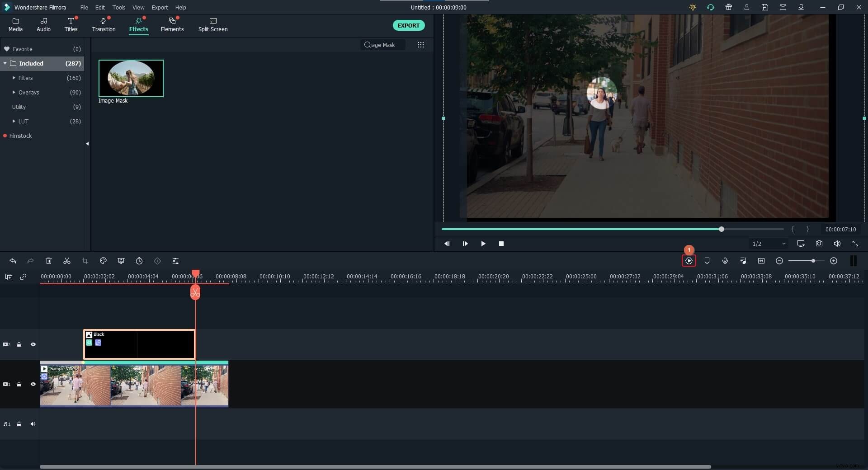The width and height of the screenshot is (868, 470).
Task: Select the Image Mask effect thumbnail
Action: click(x=131, y=78)
